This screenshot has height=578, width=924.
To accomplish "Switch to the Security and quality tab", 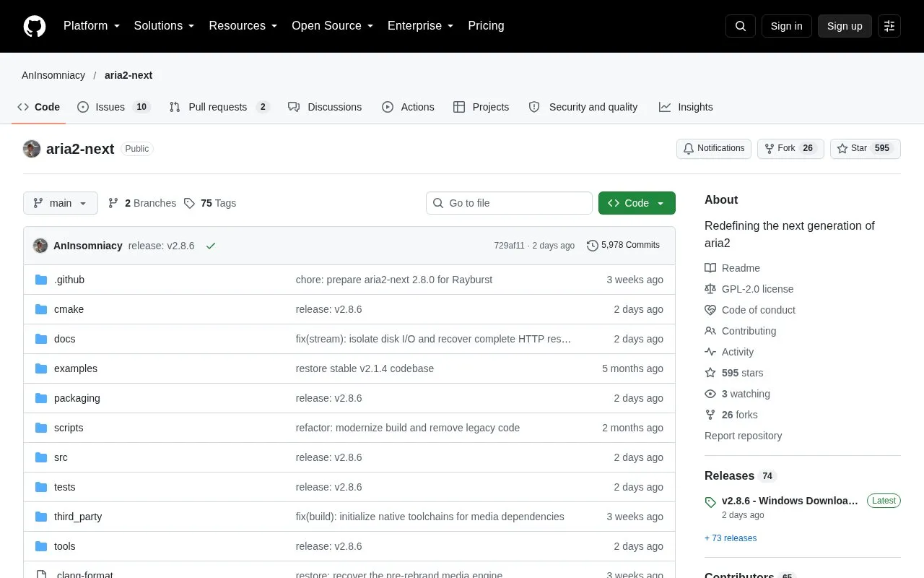I will 583,107.
